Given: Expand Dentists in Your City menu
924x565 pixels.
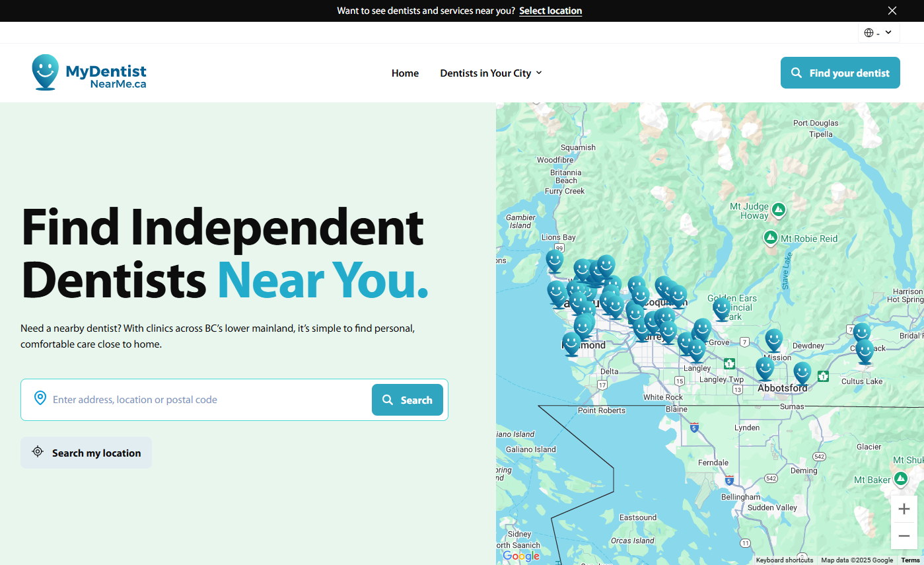Looking at the screenshot, I should 491,73.
